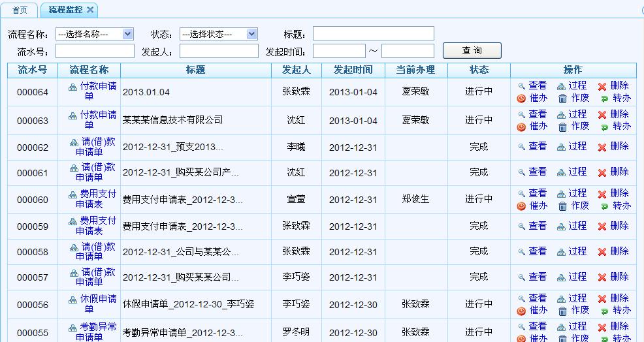This screenshot has height=342, width=644.
Task: Select the 流程监控 tab
Action: point(65,10)
